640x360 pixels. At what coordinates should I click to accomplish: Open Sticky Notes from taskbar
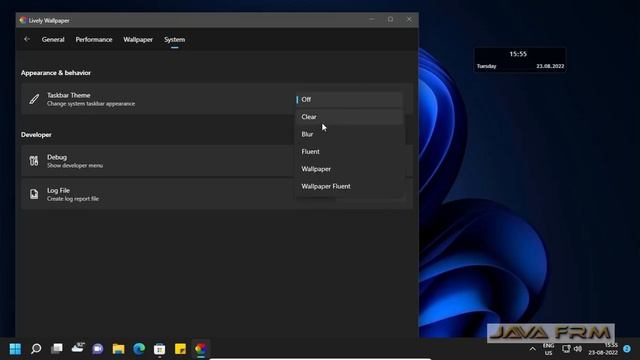coord(180,349)
